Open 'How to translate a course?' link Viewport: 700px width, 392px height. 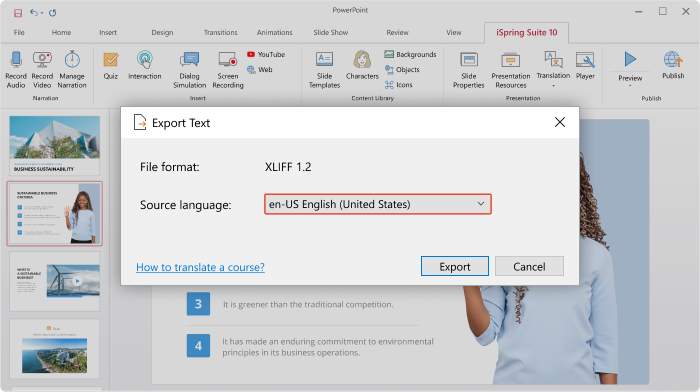(200, 267)
